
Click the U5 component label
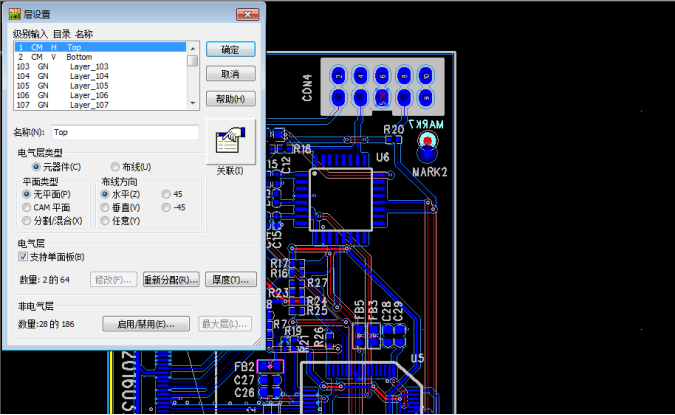pyautogui.click(x=417, y=358)
